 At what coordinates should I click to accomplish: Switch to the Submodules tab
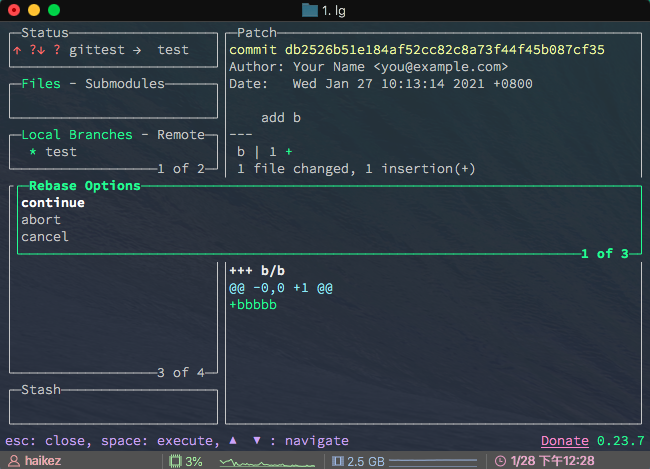tap(125, 84)
